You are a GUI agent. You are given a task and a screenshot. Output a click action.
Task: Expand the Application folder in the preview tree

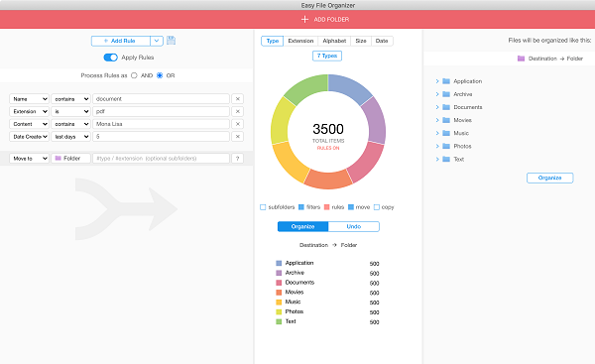point(437,81)
